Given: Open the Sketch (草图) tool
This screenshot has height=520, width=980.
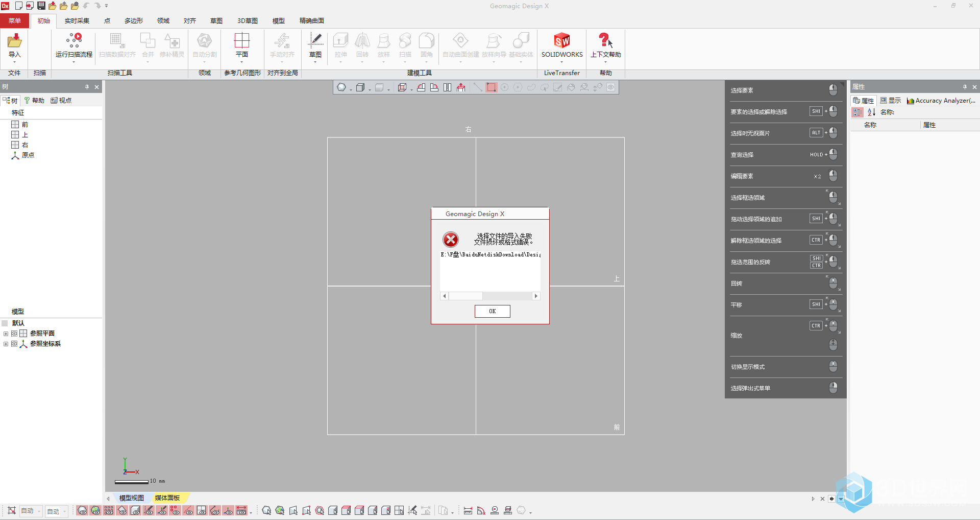Looking at the screenshot, I should point(315,45).
